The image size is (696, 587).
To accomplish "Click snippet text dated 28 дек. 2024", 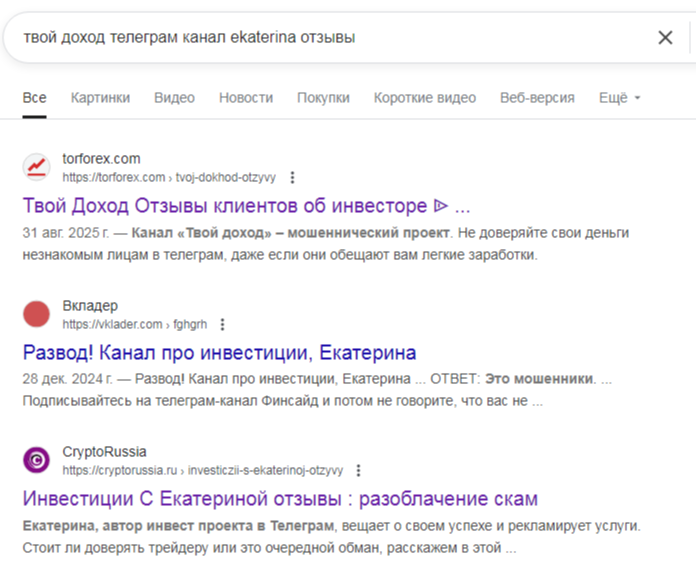I will (317, 390).
